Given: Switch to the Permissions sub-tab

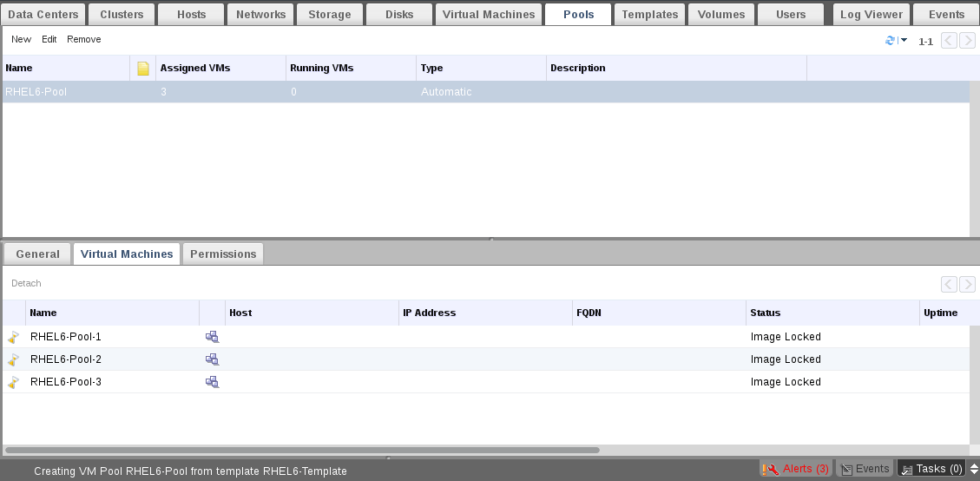Looking at the screenshot, I should (223, 254).
